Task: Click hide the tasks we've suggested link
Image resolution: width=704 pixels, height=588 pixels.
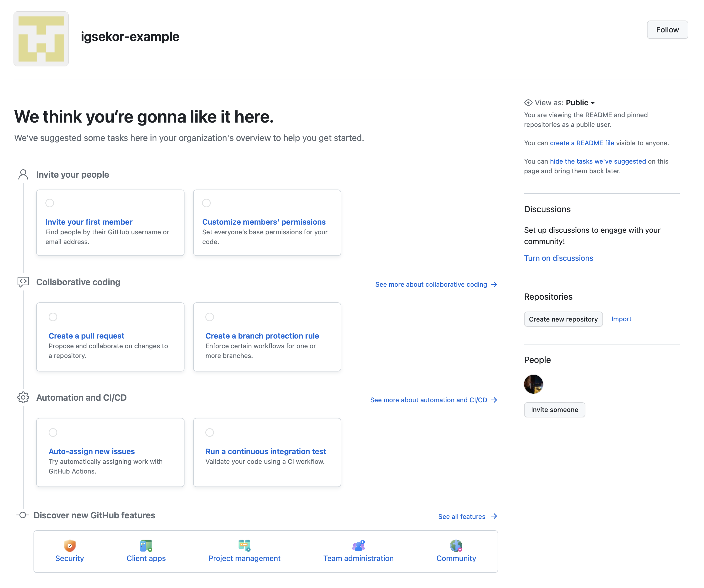Action: tap(598, 161)
